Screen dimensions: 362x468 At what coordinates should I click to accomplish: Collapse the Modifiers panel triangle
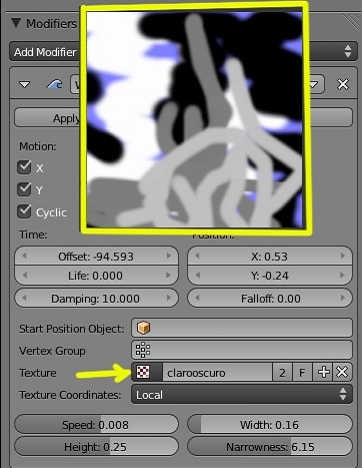(x=16, y=23)
